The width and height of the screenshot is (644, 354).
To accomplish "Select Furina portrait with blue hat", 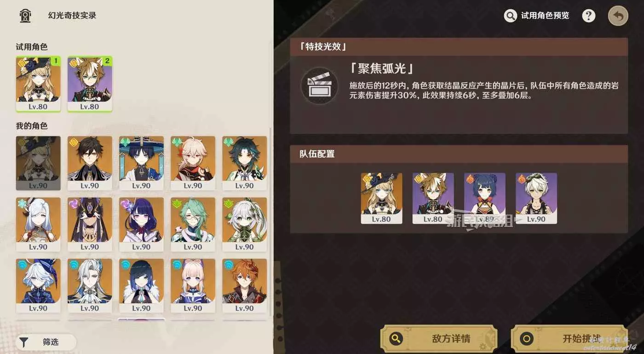I will (38, 286).
